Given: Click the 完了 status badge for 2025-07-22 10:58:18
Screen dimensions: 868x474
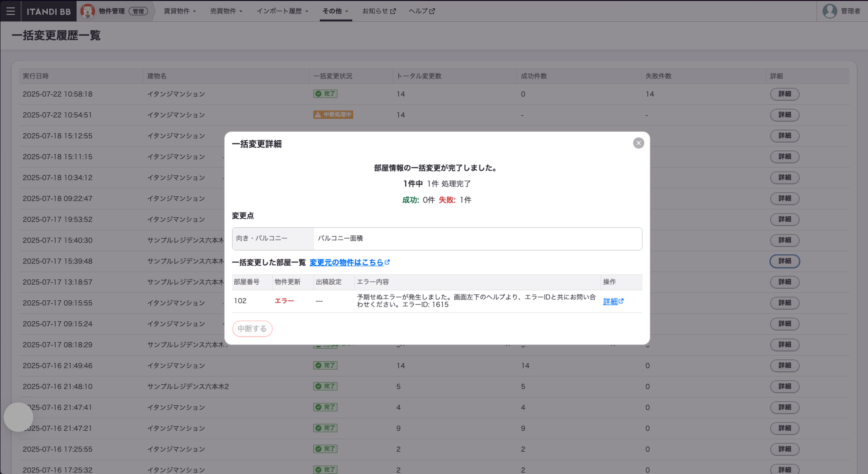Looking at the screenshot, I should tap(325, 94).
